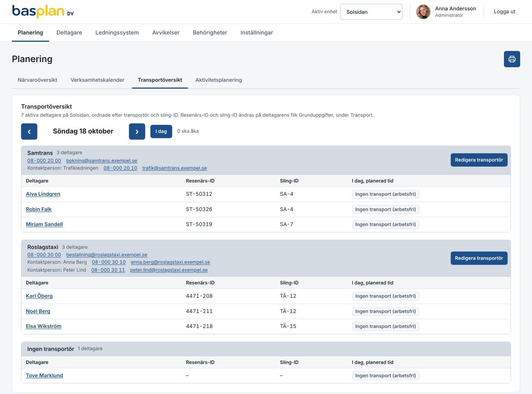The image size is (532, 394).
Task: Click the I dag button
Action: 161,132
